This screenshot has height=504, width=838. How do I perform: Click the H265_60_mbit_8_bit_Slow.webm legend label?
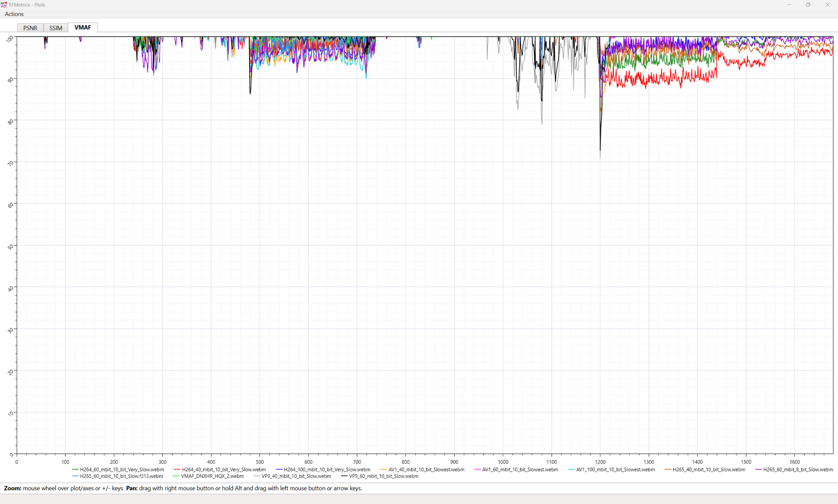click(798, 470)
